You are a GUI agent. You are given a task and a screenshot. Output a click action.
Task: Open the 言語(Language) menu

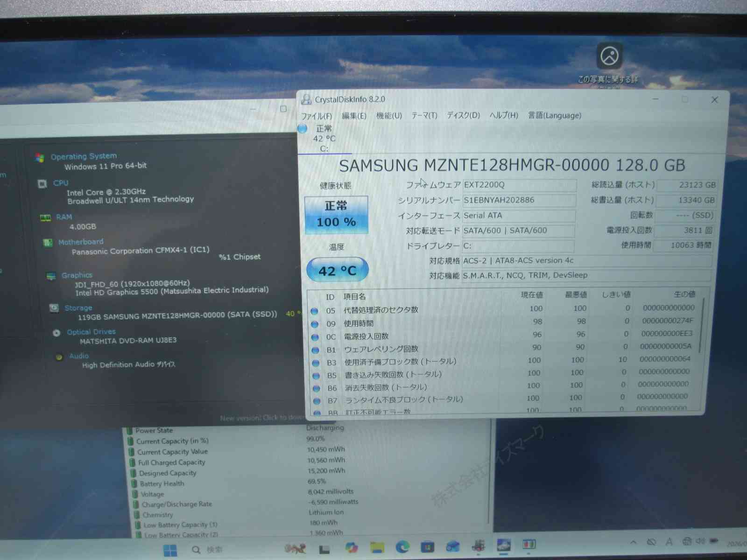(x=554, y=115)
